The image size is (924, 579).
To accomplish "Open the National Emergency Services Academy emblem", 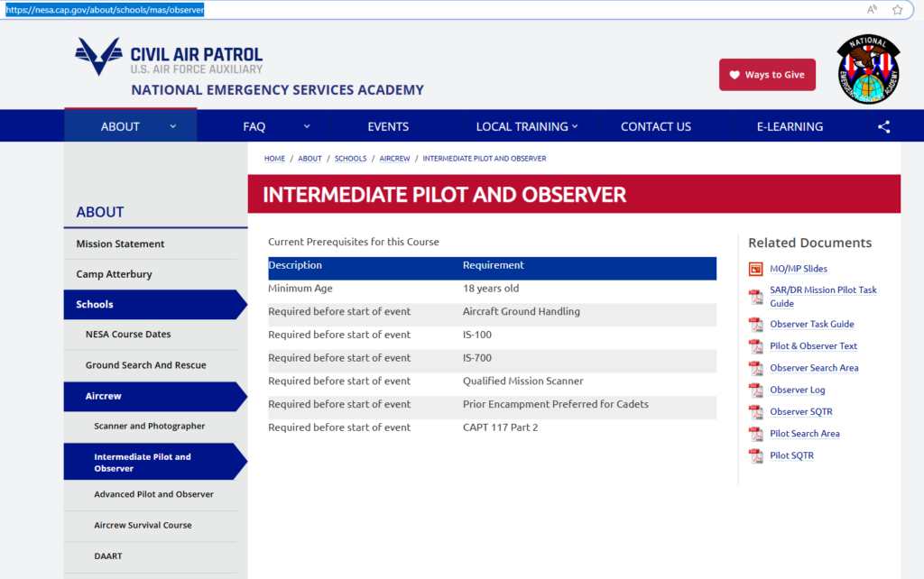I will pyautogui.click(x=867, y=70).
